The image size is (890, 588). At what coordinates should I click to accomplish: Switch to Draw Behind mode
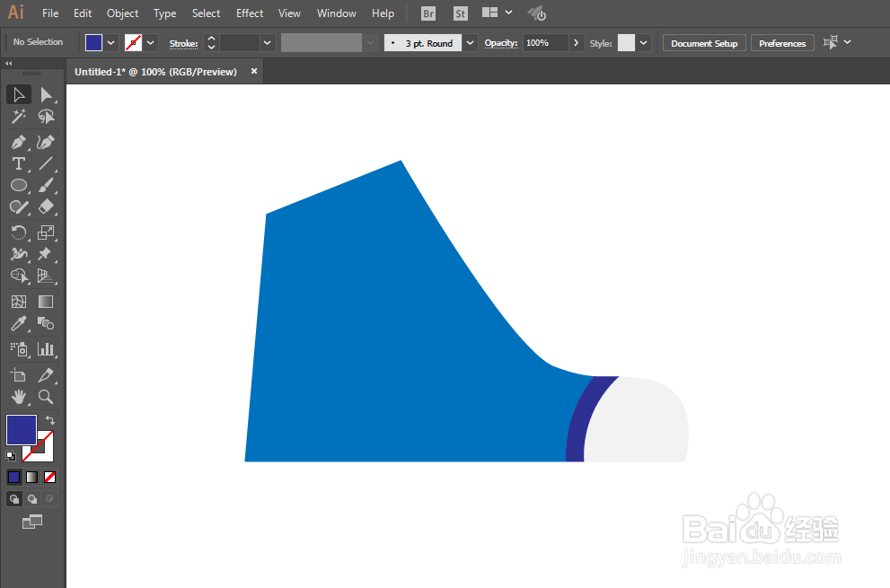pos(32,499)
